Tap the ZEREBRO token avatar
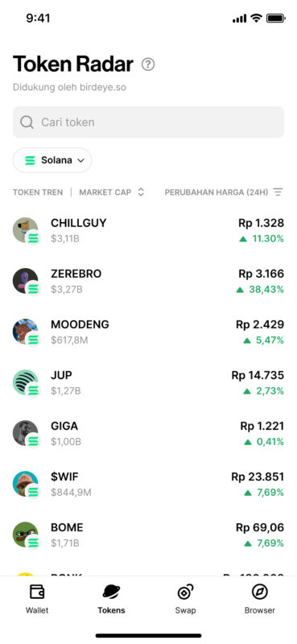This screenshot has height=644, width=297. point(26,281)
